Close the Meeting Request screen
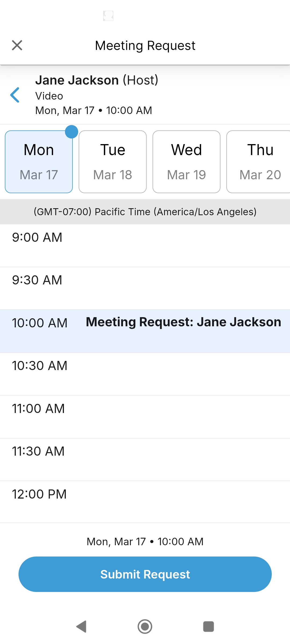This screenshot has width=290, height=644. (x=17, y=45)
